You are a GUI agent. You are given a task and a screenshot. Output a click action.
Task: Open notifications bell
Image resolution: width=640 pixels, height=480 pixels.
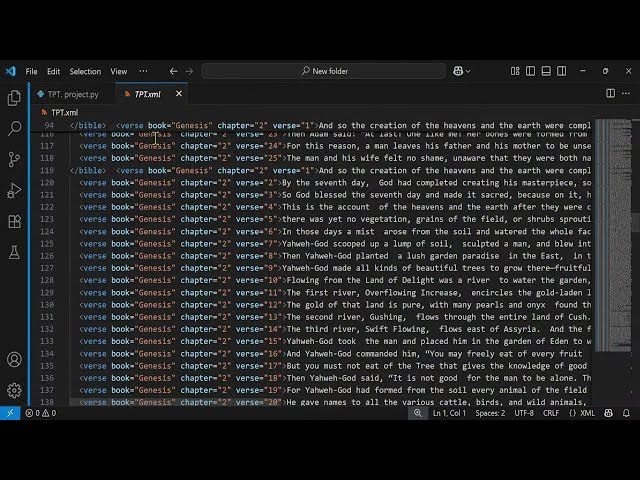click(626, 413)
